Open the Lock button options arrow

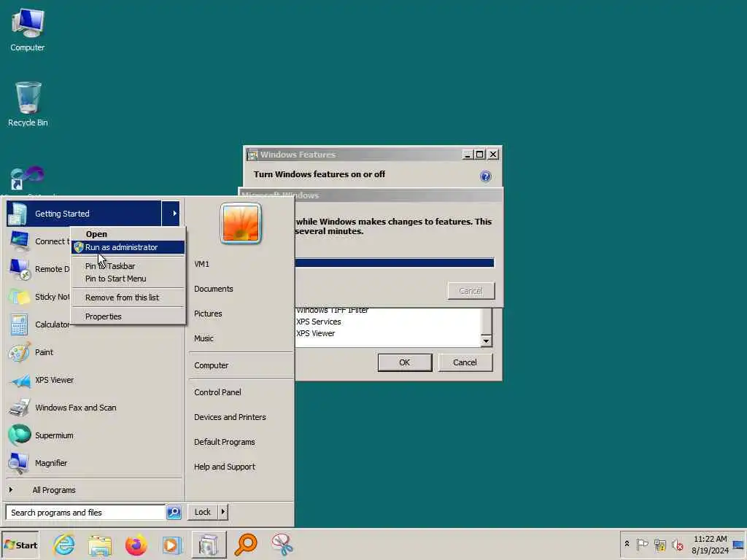coord(222,512)
